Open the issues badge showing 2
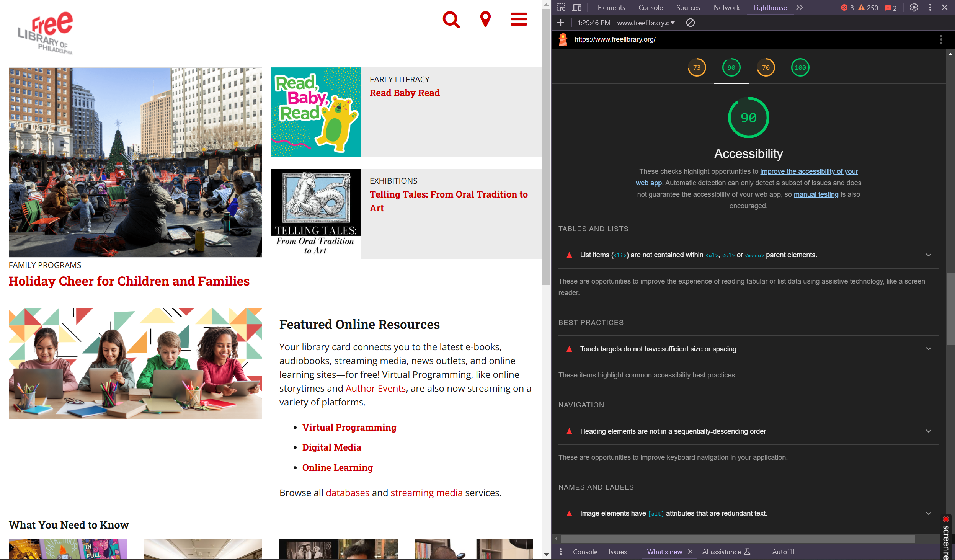 pos(891,8)
